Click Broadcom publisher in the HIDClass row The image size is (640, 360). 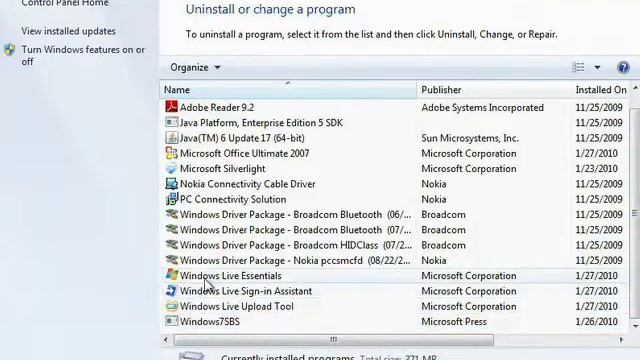point(443,245)
